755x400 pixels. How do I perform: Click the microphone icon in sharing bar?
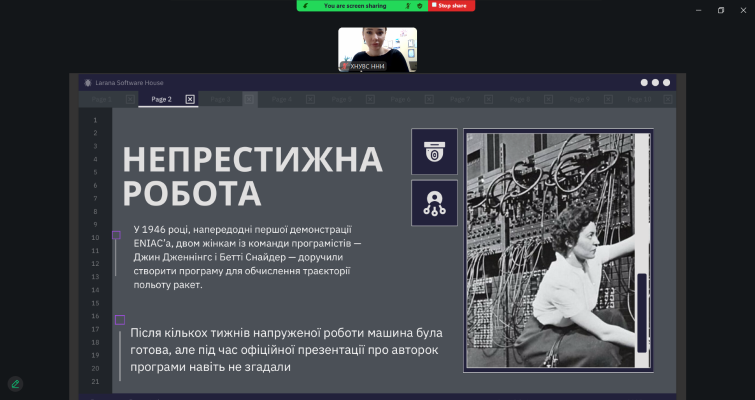coord(407,6)
